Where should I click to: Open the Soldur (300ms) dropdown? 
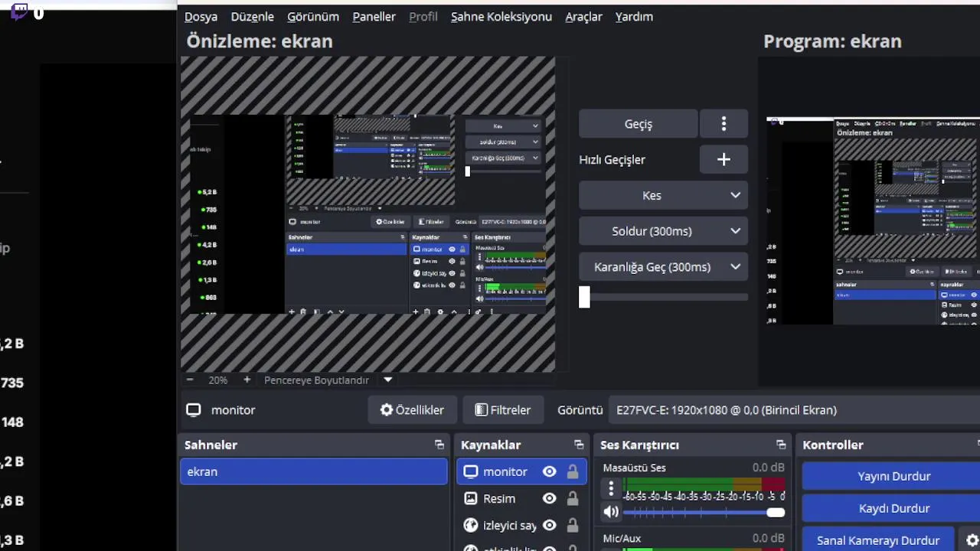point(663,231)
